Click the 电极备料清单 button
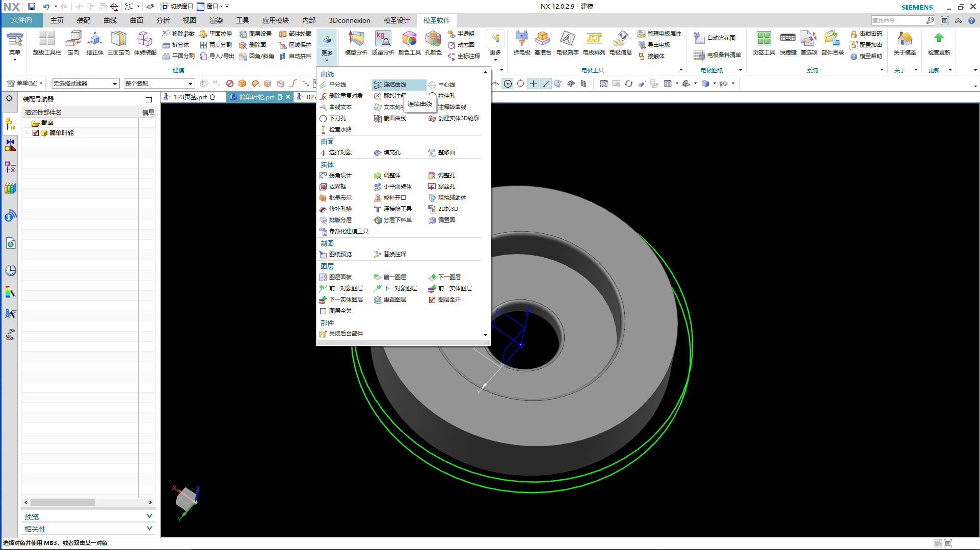980x550 pixels. point(718,55)
